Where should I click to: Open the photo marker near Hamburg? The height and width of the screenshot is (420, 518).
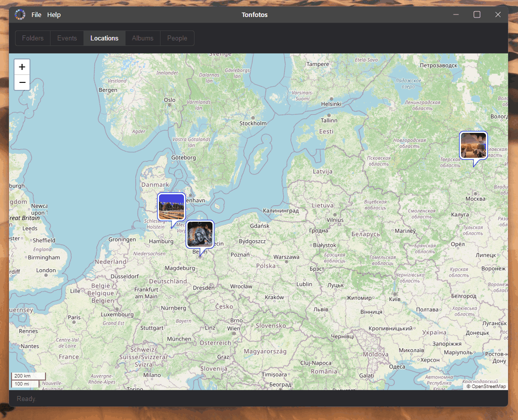tap(171, 207)
